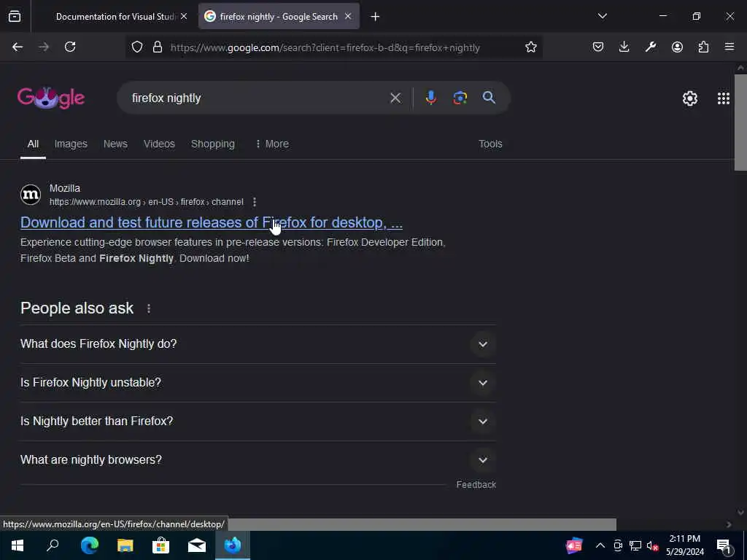Open developer tools wrench icon
747x560 pixels.
tap(650, 47)
